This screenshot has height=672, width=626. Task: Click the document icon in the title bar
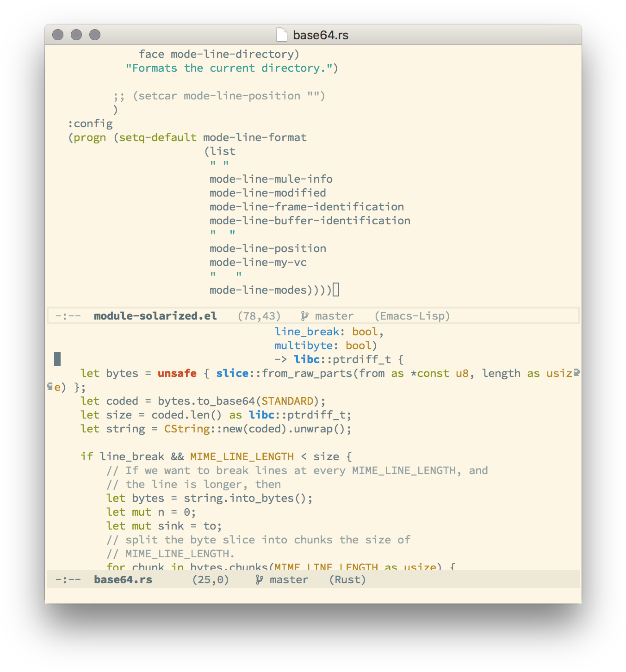(x=282, y=34)
